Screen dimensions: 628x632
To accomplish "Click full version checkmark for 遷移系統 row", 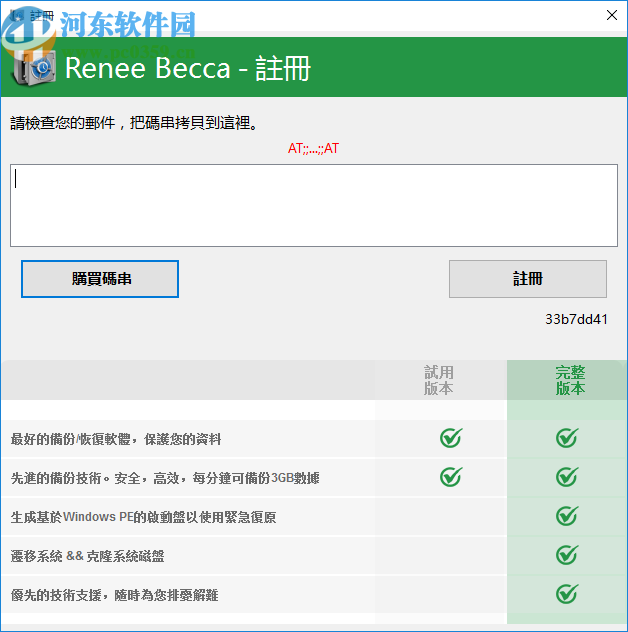I will point(567,555).
